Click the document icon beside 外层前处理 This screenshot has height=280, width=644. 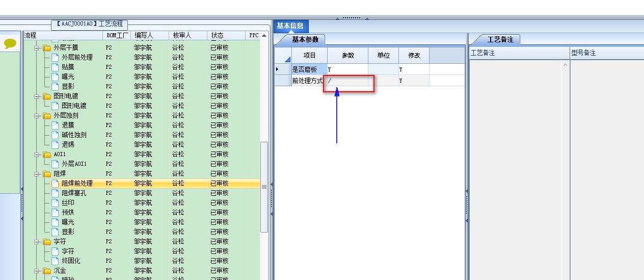point(55,57)
